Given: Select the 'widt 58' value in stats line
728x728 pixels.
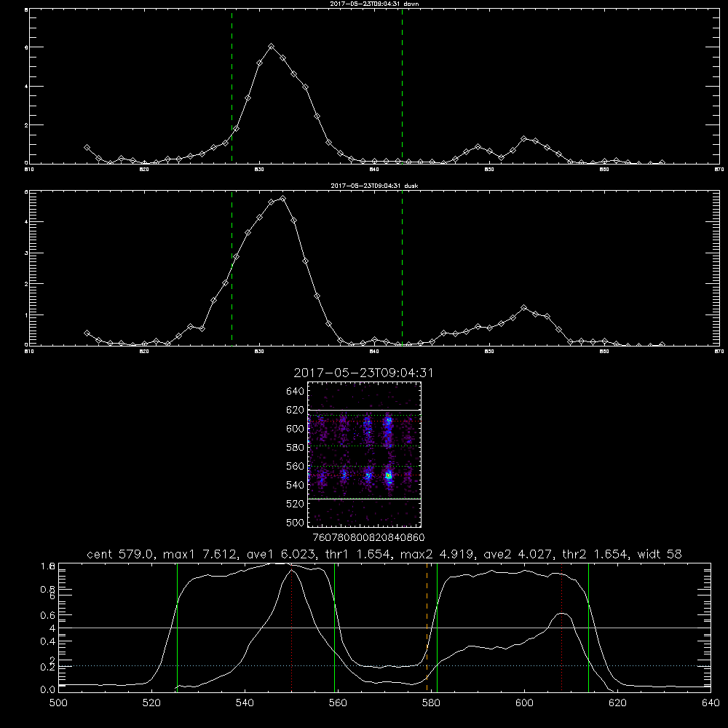Looking at the screenshot, I should pos(660,554).
